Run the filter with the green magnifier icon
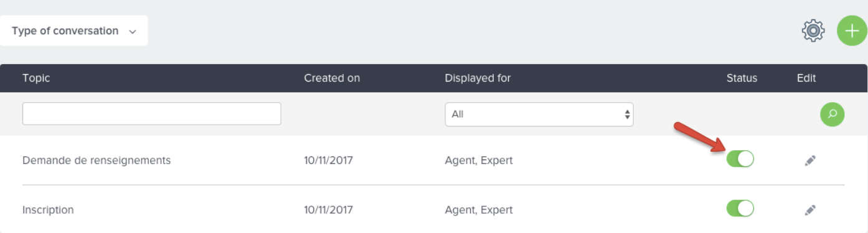Screen dimensions: 868x233 pyautogui.click(x=832, y=114)
